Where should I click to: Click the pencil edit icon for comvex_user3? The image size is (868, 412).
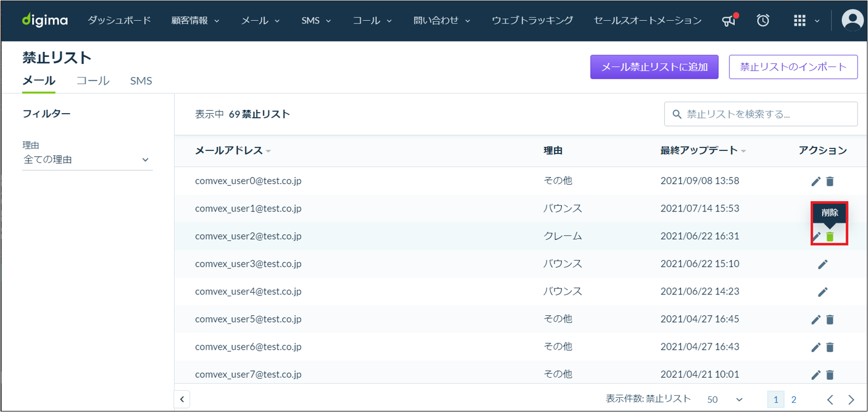823,264
